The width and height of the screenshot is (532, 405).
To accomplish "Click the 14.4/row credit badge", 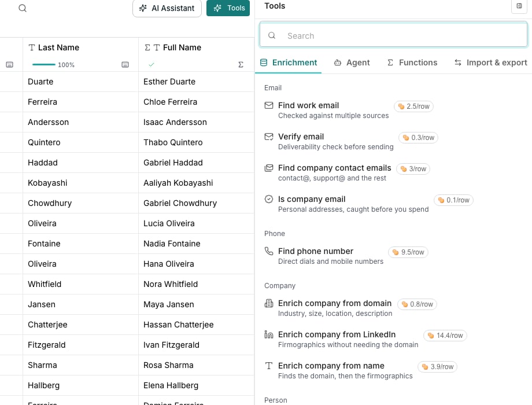I will [445, 336].
